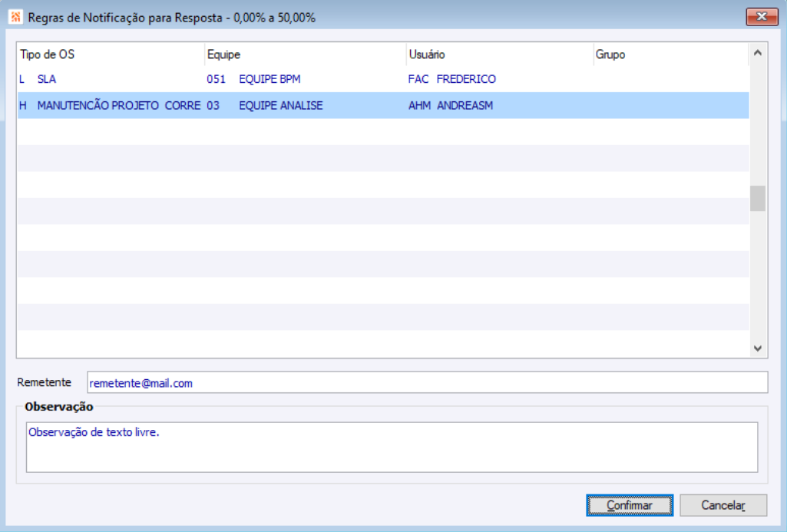Image resolution: width=787 pixels, height=532 pixels.
Task: Click team code 03
Action: (x=213, y=105)
